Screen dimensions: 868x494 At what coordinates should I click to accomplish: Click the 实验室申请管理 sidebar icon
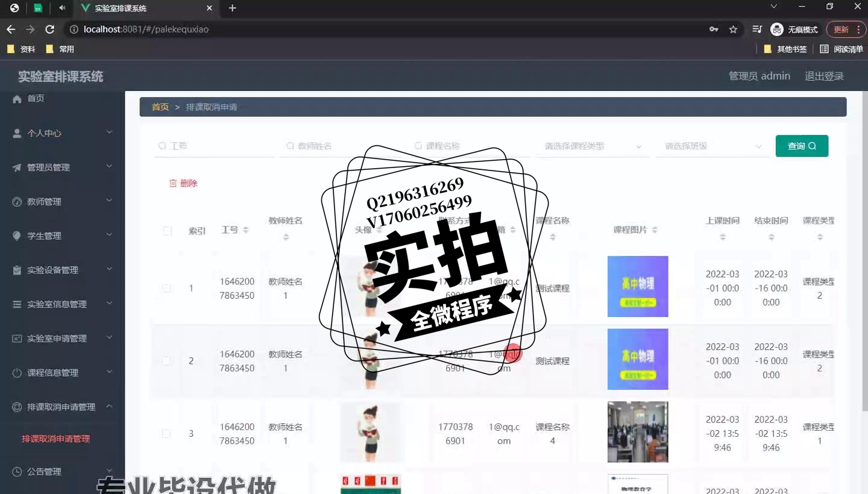[17, 339]
